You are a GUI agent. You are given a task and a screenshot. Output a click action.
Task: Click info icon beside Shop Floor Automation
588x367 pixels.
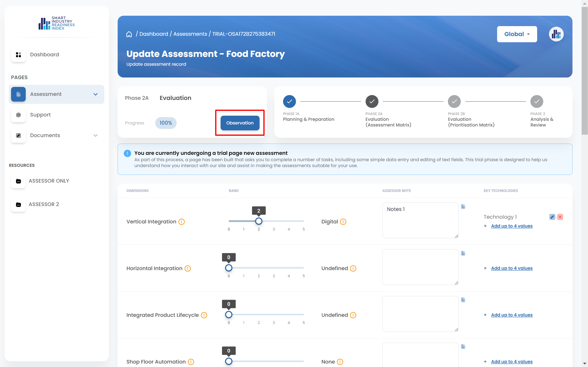191,362
